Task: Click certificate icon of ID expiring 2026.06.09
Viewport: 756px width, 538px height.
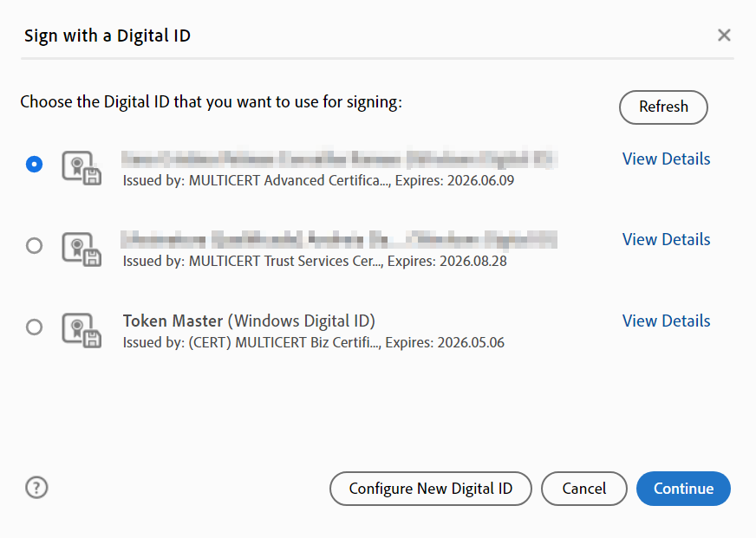Action: click(81, 168)
